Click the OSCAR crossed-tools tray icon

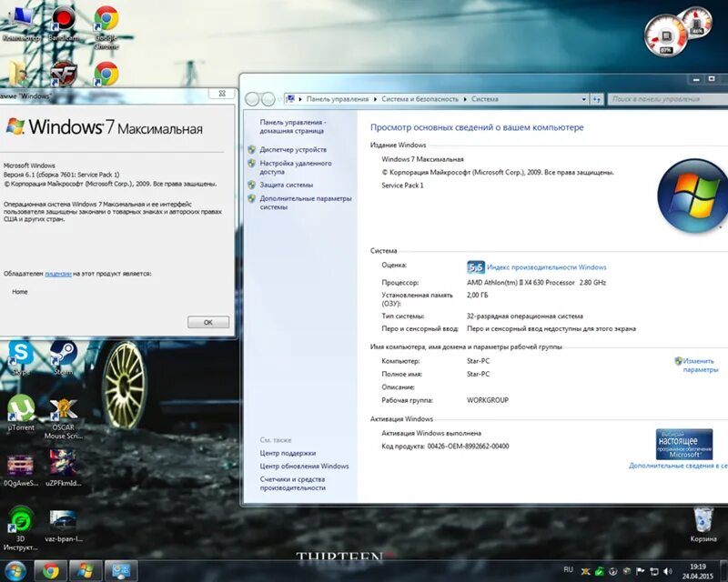point(586,571)
